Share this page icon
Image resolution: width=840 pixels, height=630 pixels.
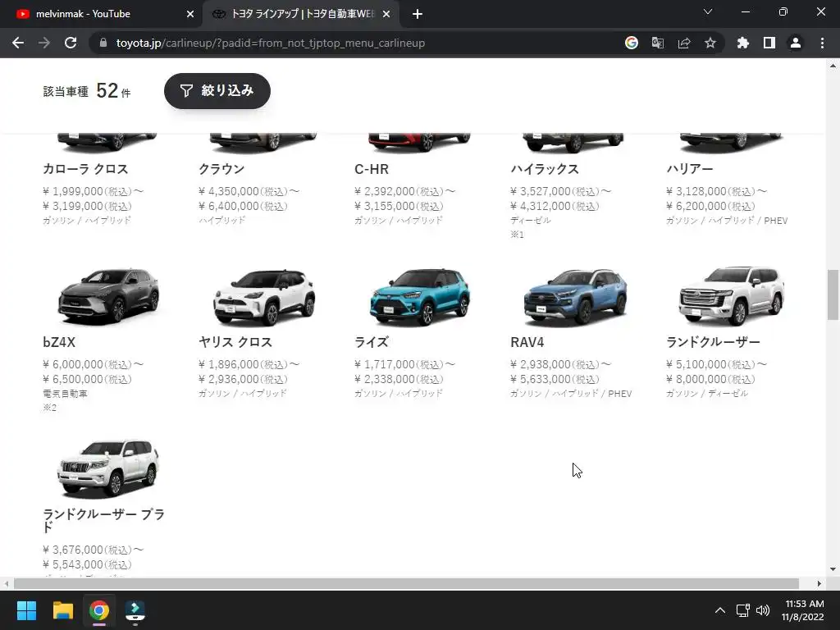(683, 43)
